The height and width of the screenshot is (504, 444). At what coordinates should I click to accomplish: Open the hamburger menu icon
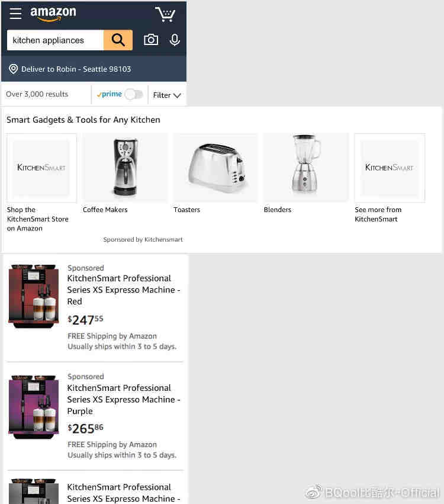tap(15, 14)
